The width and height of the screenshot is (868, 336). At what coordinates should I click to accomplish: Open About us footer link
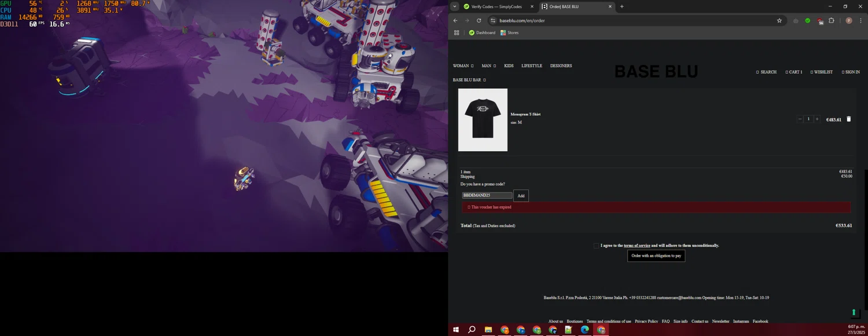556,322
